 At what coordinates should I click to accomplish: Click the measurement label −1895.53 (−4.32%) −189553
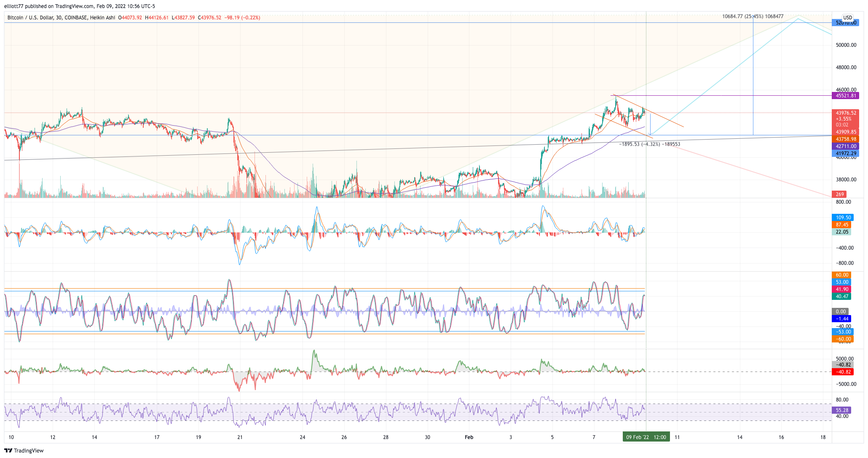(x=649, y=144)
